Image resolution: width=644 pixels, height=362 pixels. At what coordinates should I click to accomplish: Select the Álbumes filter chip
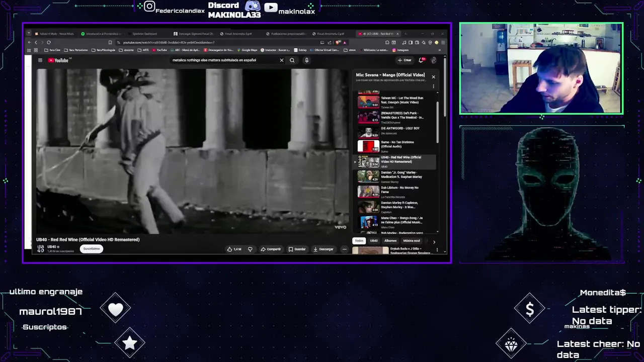point(390,241)
